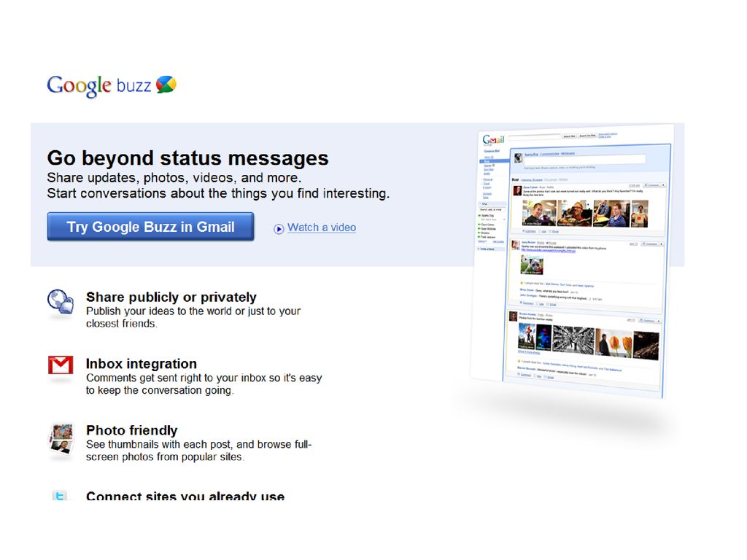Click the colorful Buzz speech-bubble icon
747x560 pixels.
coord(166,85)
